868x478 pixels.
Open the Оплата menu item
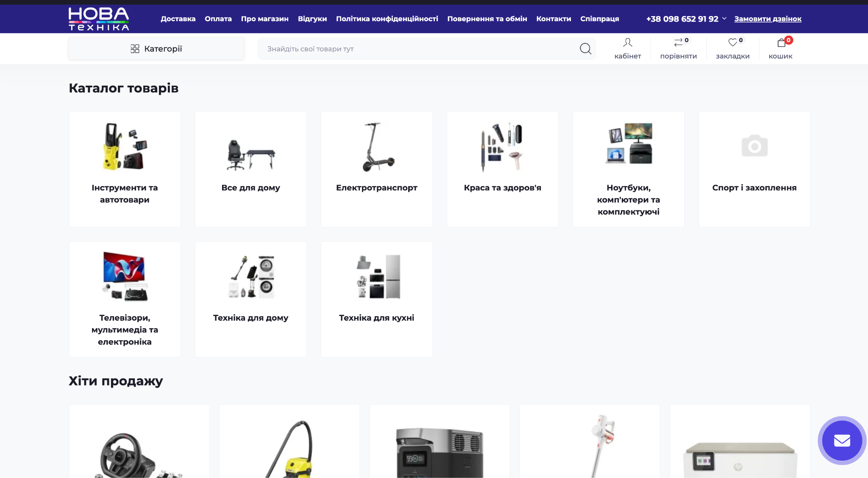(218, 19)
